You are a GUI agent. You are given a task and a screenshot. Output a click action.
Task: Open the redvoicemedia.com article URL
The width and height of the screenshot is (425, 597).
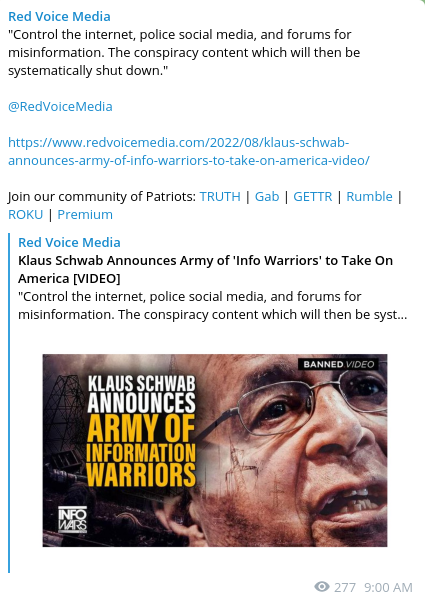point(189,152)
